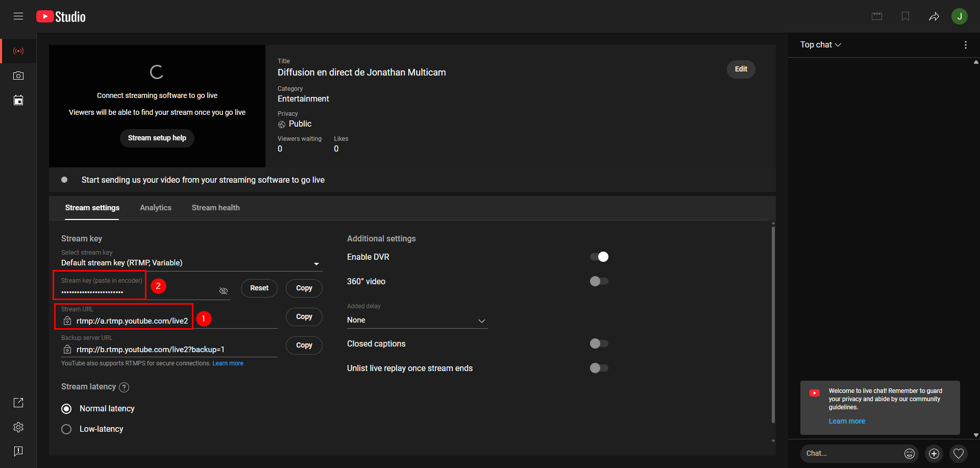980x468 pixels.
Task: Click the lock icon beside Backup server URL
Action: click(x=67, y=350)
